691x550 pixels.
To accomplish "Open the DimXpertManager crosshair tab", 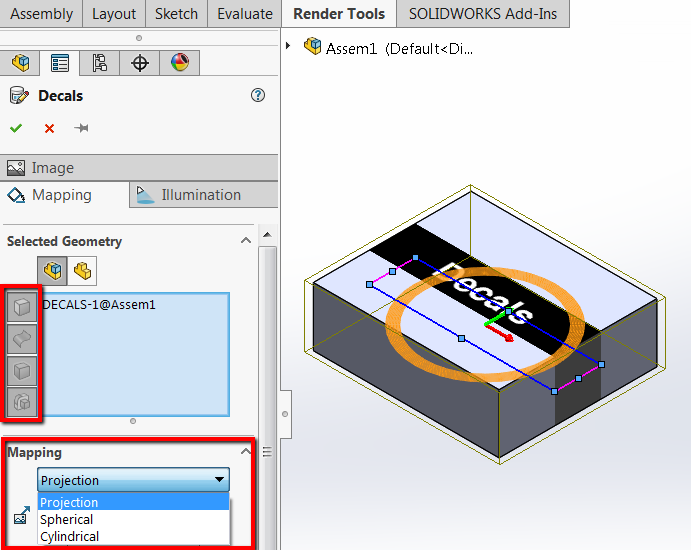I will click(140, 63).
